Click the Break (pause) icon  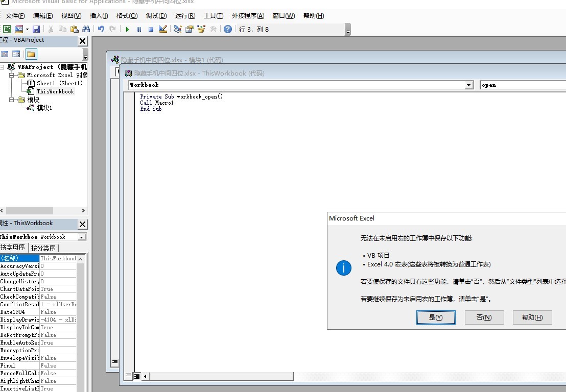[139, 29]
